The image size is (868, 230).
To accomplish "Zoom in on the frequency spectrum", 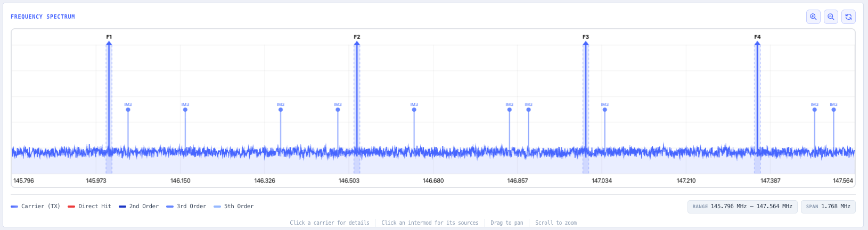I will click(x=813, y=17).
